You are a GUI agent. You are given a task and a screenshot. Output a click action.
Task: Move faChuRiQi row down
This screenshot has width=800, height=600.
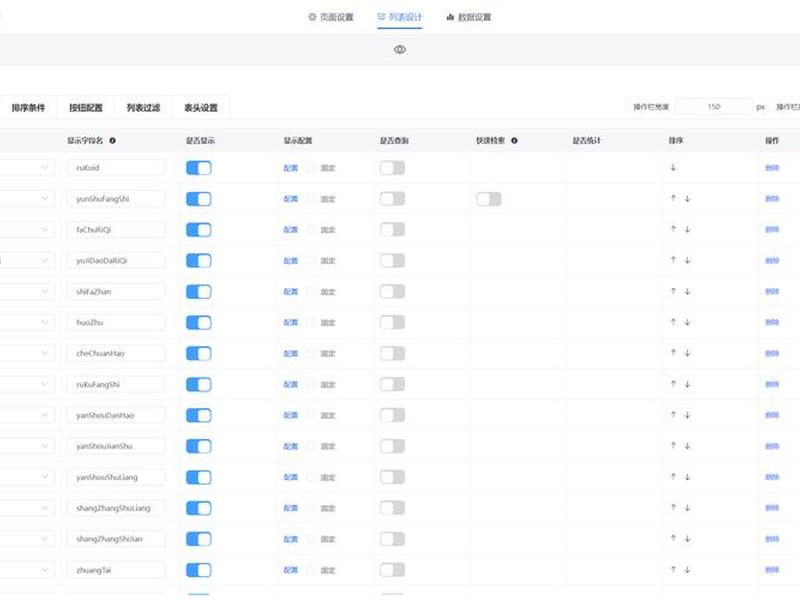point(687,230)
